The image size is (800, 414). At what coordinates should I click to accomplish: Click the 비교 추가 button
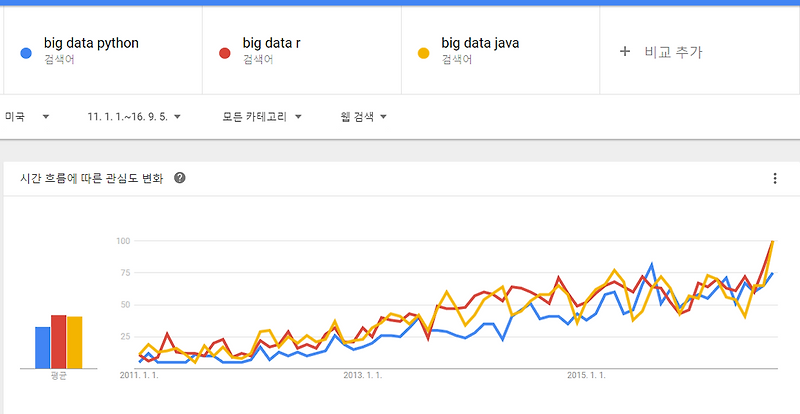pyautogui.click(x=661, y=52)
